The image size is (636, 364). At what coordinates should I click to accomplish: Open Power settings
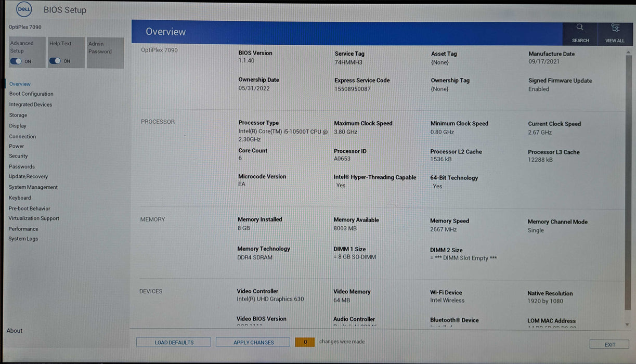click(x=17, y=146)
